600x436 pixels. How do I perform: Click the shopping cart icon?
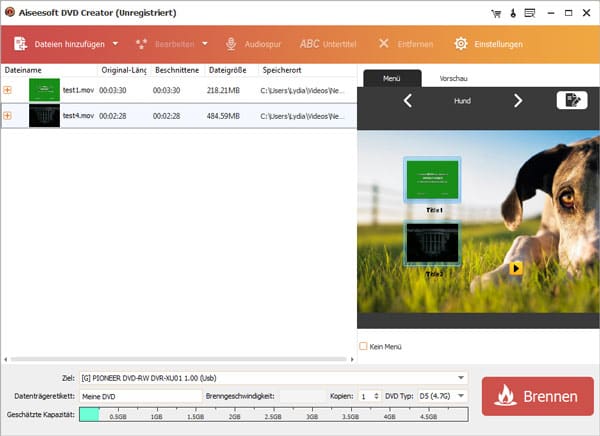(496, 14)
